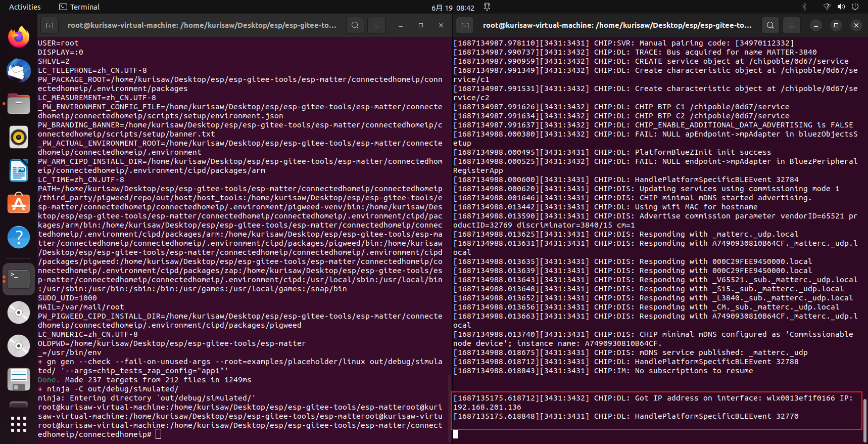
Task: Click 'LC_TELEPHONE=zh_CN.UTF-8' line
Action: (92, 70)
